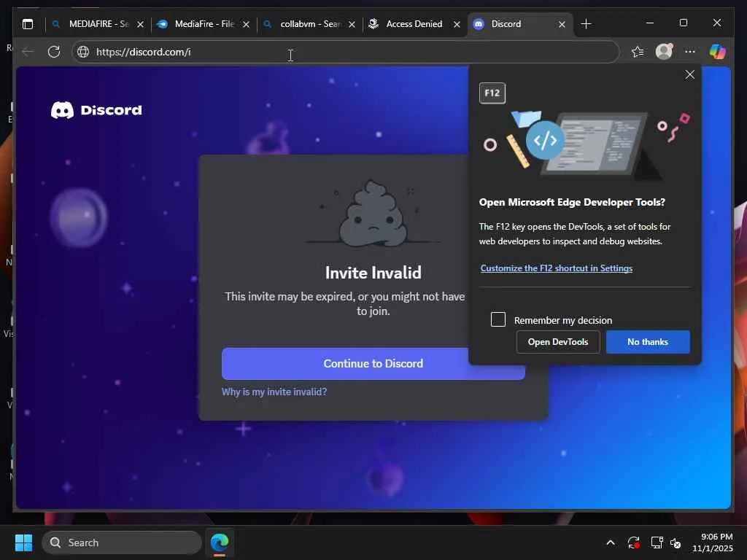Close the Discord tab
This screenshot has height=560, width=747.
(562, 24)
